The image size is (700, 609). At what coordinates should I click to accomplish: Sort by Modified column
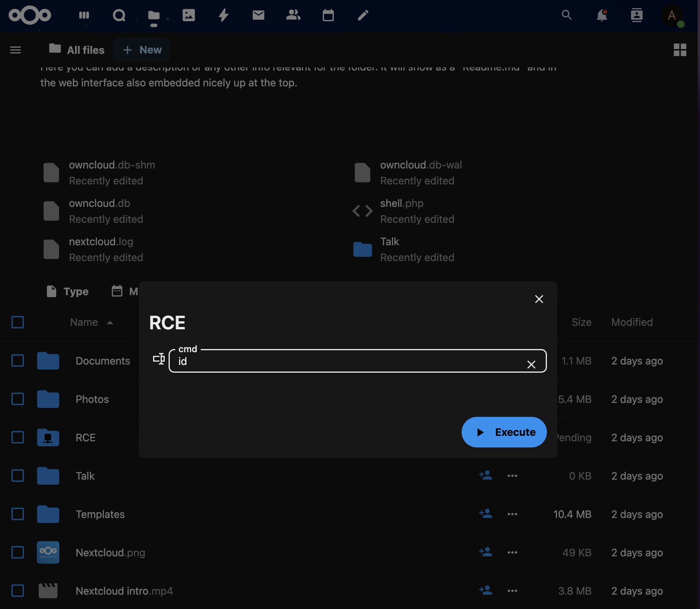pyautogui.click(x=632, y=322)
